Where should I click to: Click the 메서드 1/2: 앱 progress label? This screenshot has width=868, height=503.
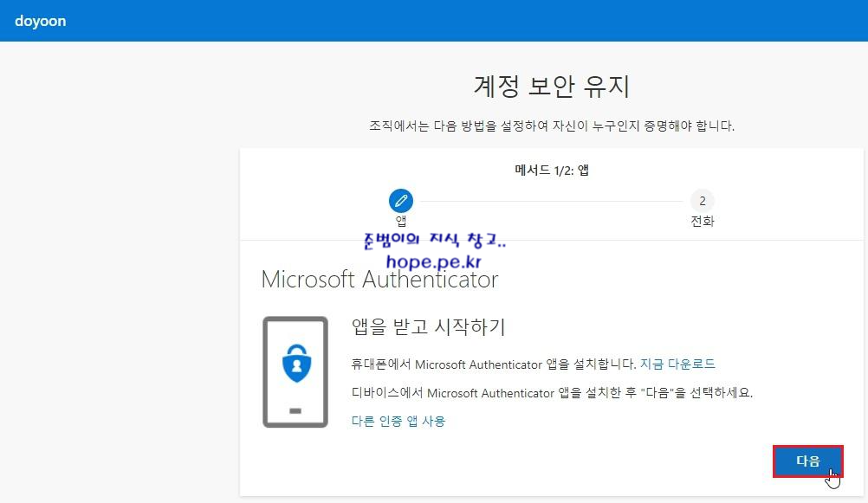[551, 170]
